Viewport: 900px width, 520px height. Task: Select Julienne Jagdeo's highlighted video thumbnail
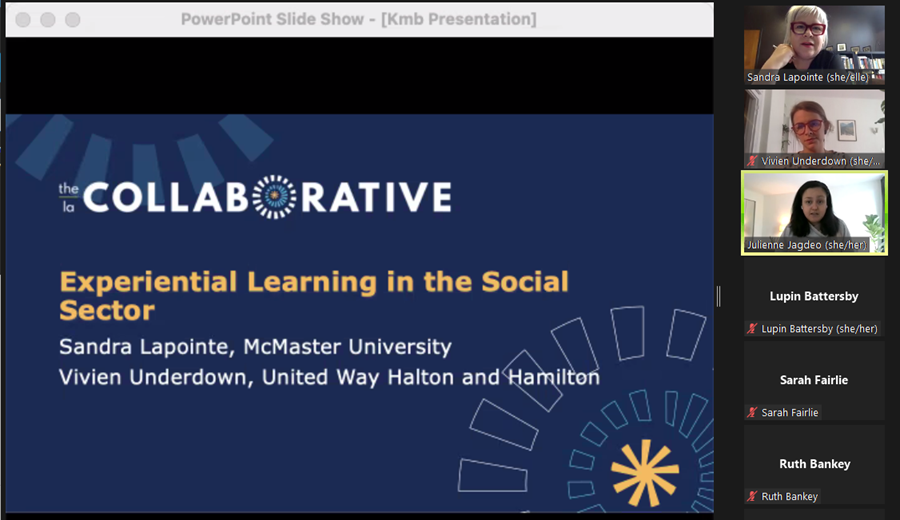coord(814,213)
